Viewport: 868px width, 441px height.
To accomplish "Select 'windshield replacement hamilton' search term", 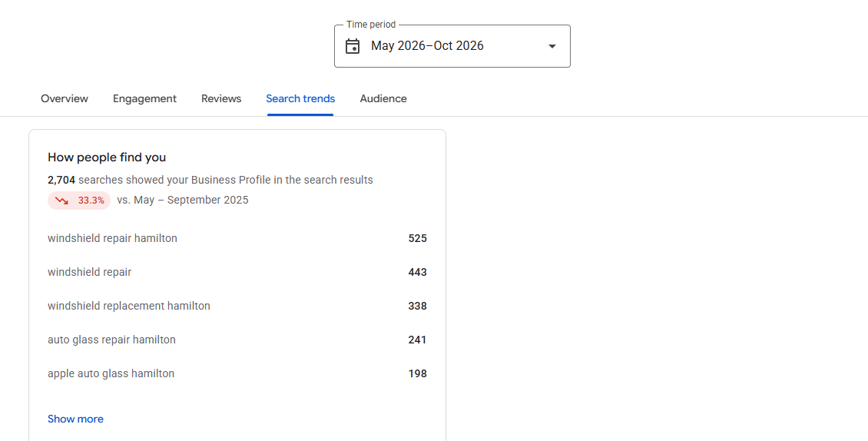I will [129, 306].
